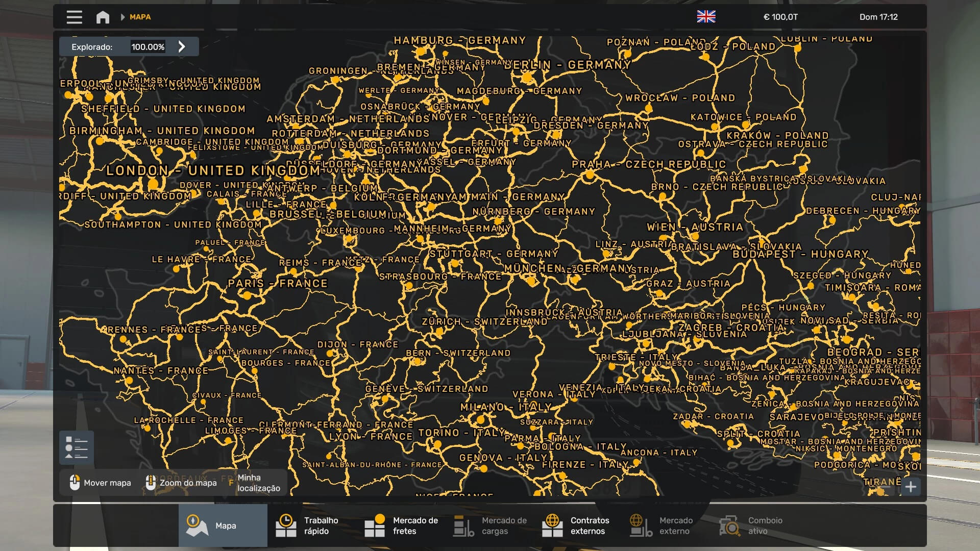Zoom in with the plus button
Image resolution: width=980 pixels, height=551 pixels.
[911, 487]
